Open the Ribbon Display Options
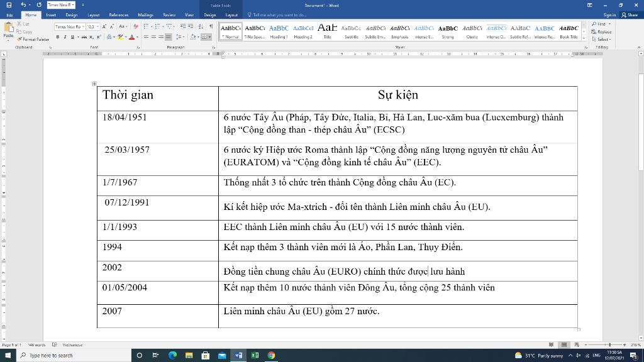 pos(590,5)
